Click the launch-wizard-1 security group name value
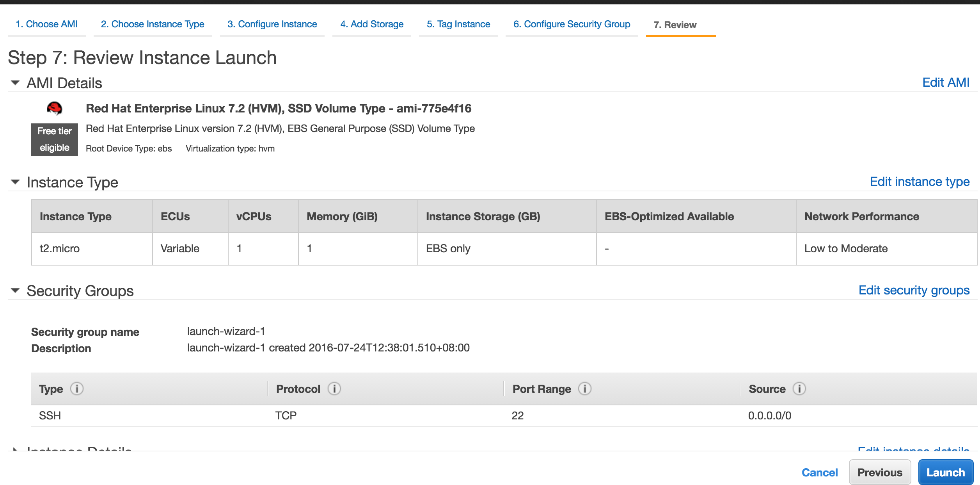 click(226, 331)
